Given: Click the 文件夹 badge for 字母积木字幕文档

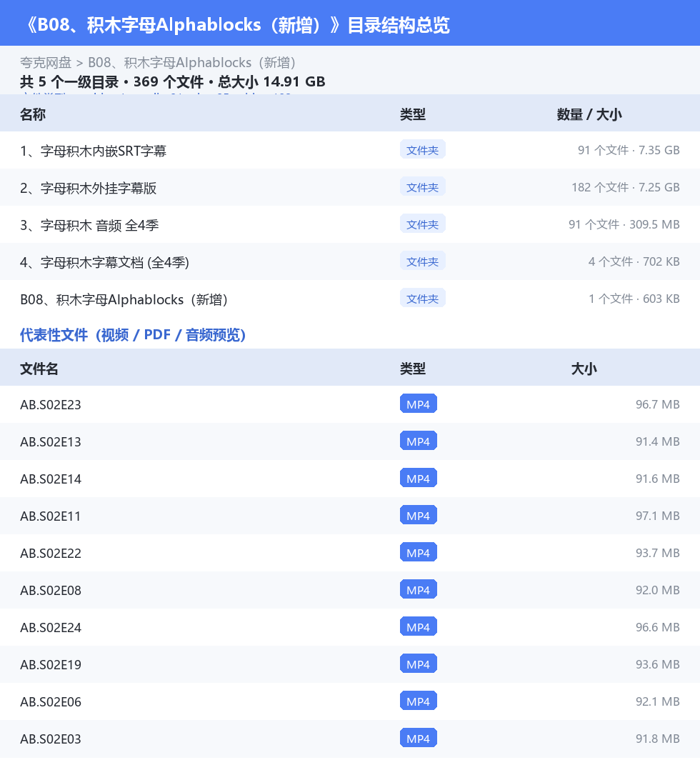Looking at the screenshot, I should (423, 261).
